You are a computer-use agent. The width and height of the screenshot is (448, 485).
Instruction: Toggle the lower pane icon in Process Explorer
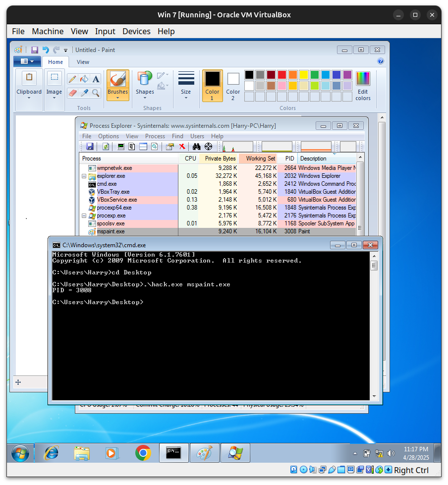pyautogui.click(x=143, y=146)
